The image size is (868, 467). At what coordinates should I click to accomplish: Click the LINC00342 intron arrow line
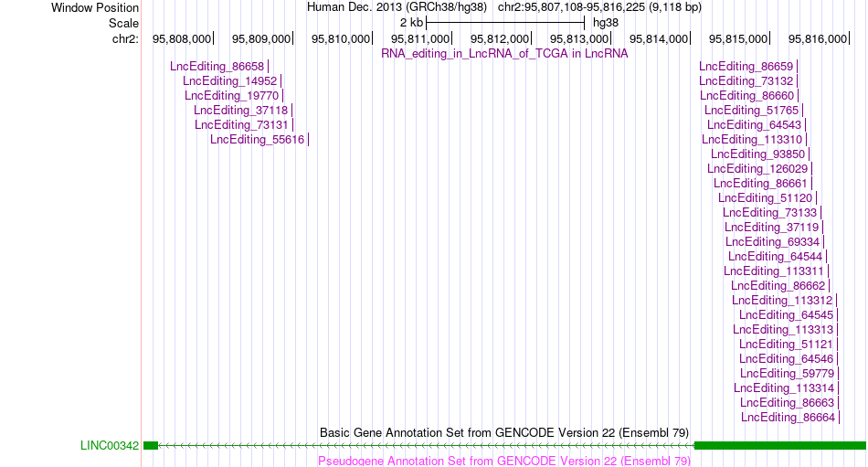(427, 445)
